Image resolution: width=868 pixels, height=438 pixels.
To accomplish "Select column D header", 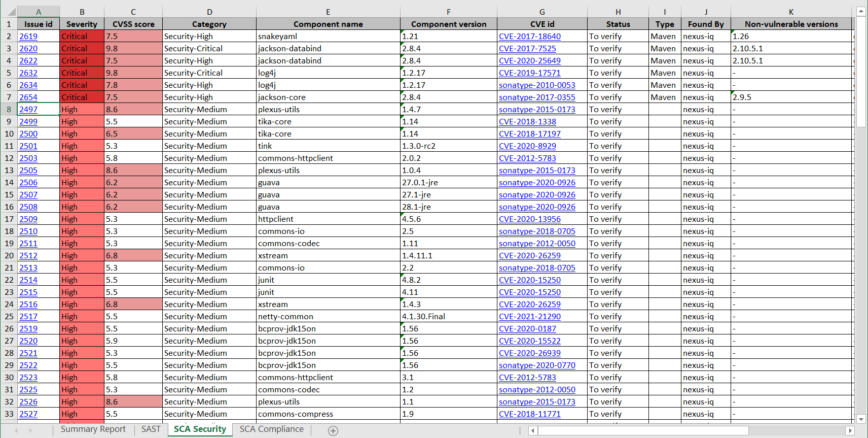I will [209, 12].
